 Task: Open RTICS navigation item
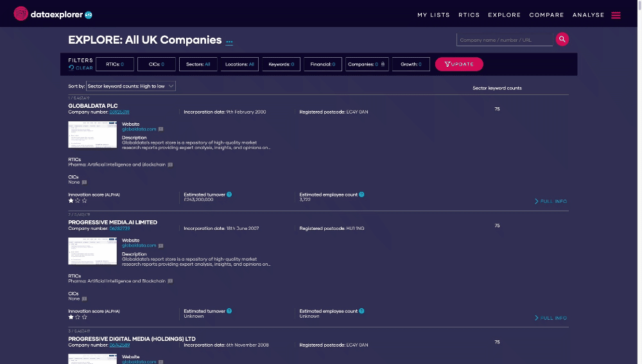click(469, 15)
